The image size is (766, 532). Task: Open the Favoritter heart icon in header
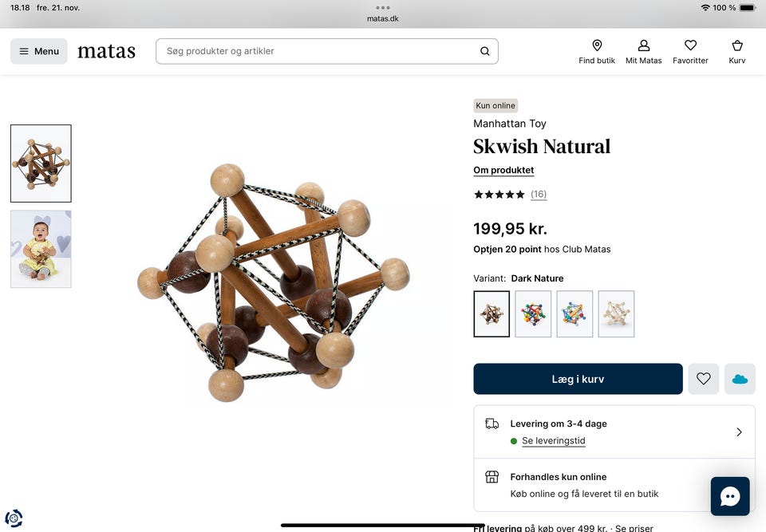click(x=690, y=45)
